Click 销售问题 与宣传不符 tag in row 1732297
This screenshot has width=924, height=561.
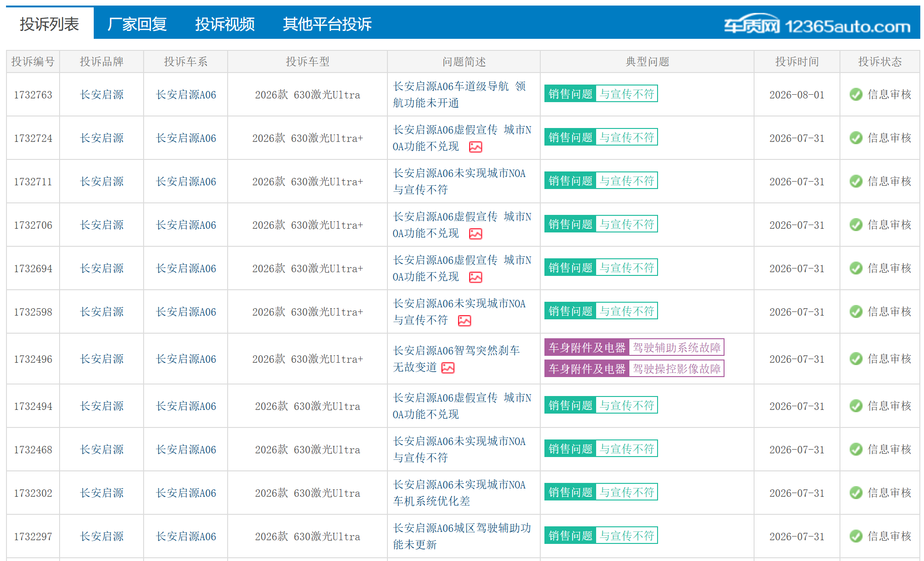601,536
